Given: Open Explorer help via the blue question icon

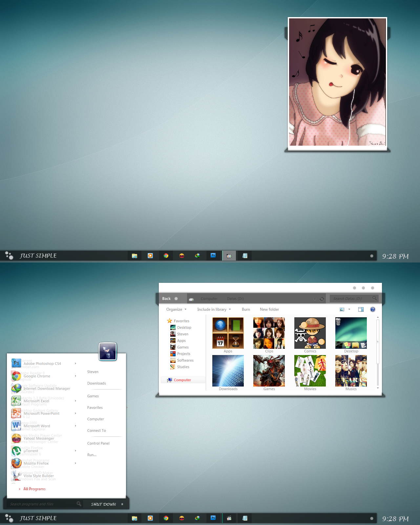Looking at the screenshot, I should [x=373, y=309].
